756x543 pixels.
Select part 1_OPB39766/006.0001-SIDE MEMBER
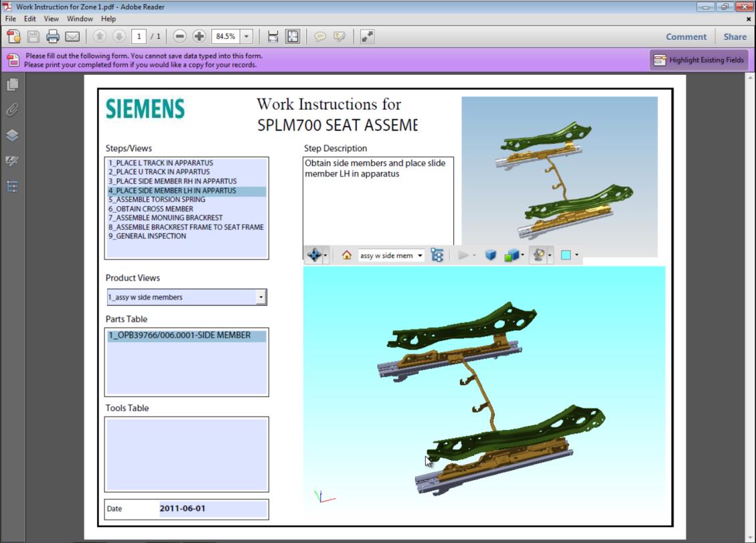(x=186, y=336)
